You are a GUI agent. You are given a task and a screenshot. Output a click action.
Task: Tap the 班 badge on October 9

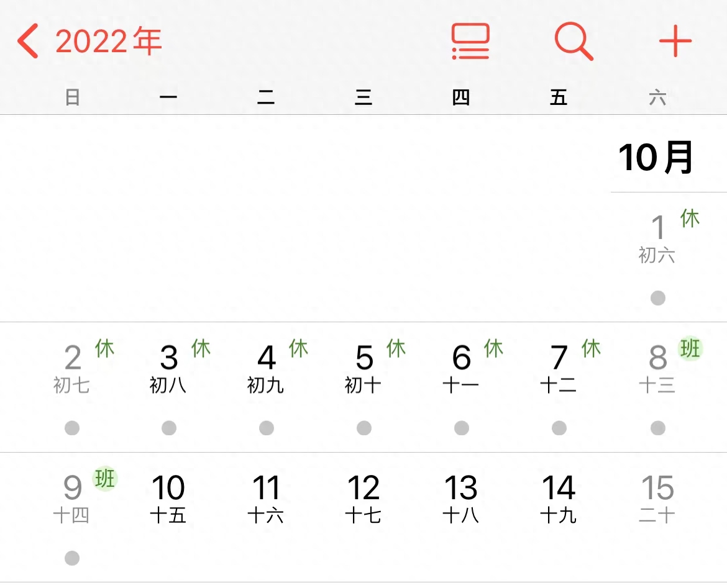[105, 478]
